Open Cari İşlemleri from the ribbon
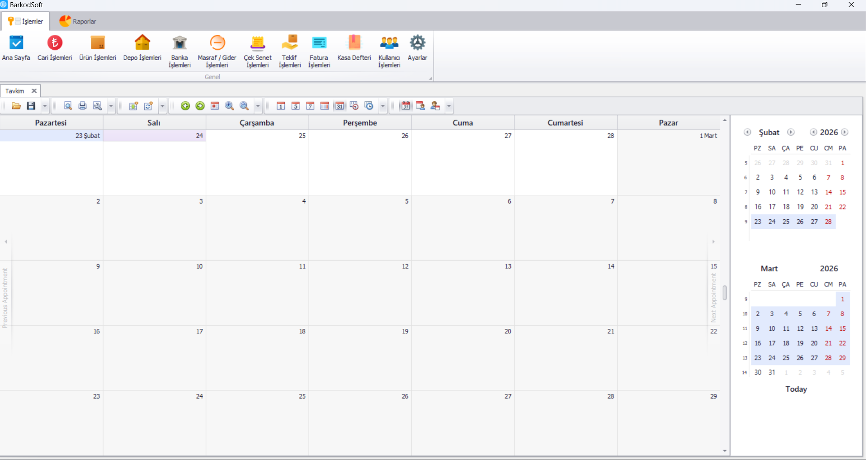The width and height of the screenshot is (868, 460). click(55, 48)
